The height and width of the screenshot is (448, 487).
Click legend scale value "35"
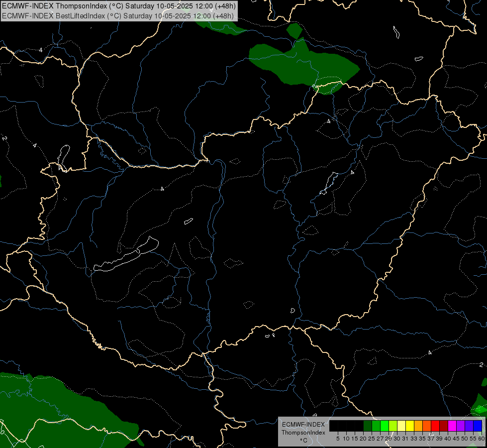tap(422, 439)
